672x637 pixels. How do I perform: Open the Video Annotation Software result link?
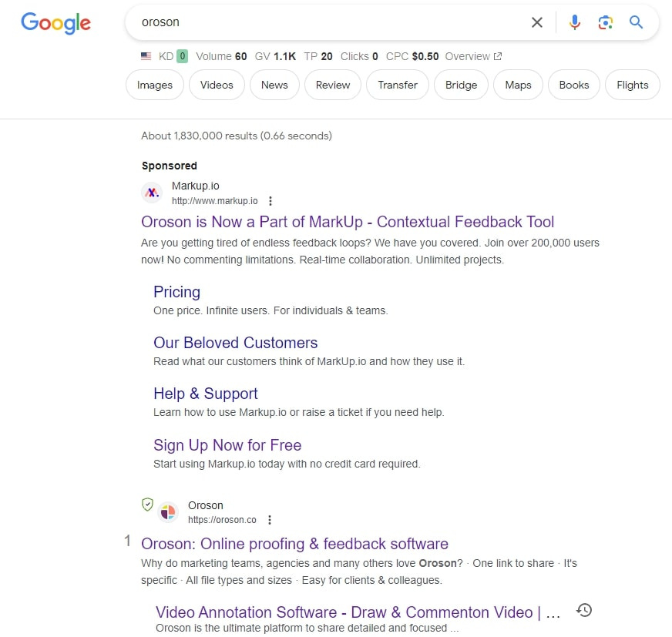pos(358,612)
